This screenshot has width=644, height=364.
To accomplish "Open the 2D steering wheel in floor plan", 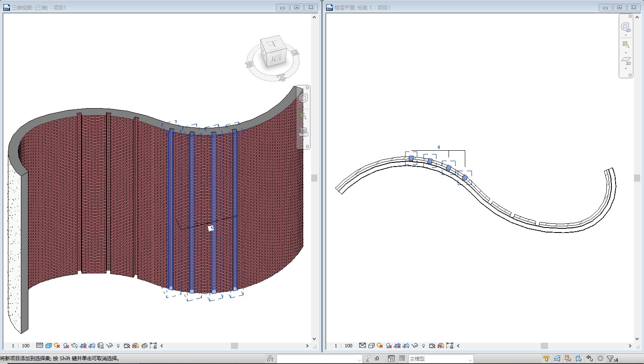I will [625, 27].
